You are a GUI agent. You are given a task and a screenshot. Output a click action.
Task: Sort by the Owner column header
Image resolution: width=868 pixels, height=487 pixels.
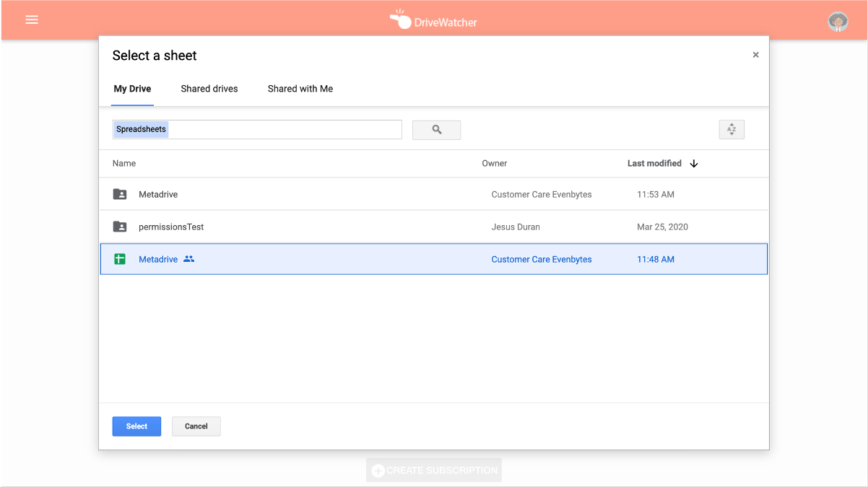pyautogui.click(x=495, y=164)
